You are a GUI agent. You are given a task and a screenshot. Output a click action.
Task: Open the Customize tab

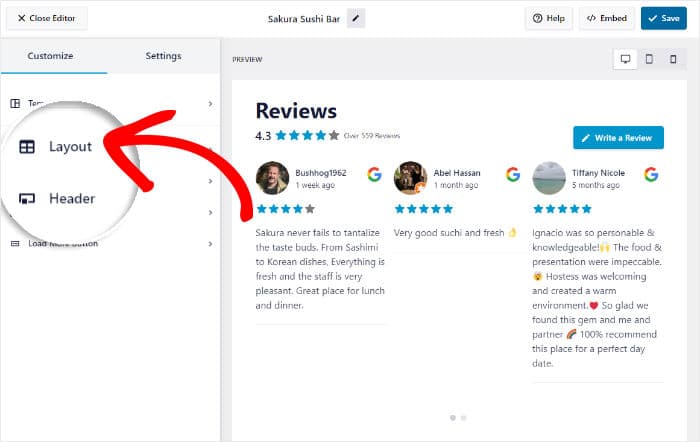50,56
